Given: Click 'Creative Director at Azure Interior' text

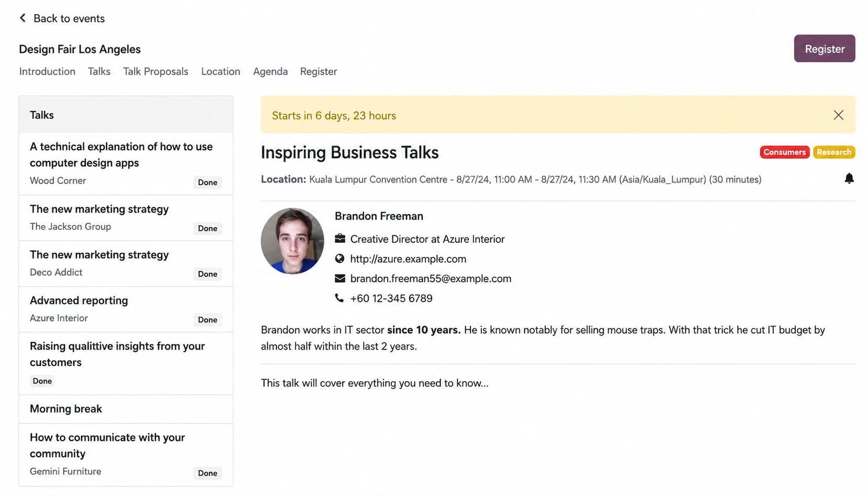Looking at the screenshot, I should [427, 239].
